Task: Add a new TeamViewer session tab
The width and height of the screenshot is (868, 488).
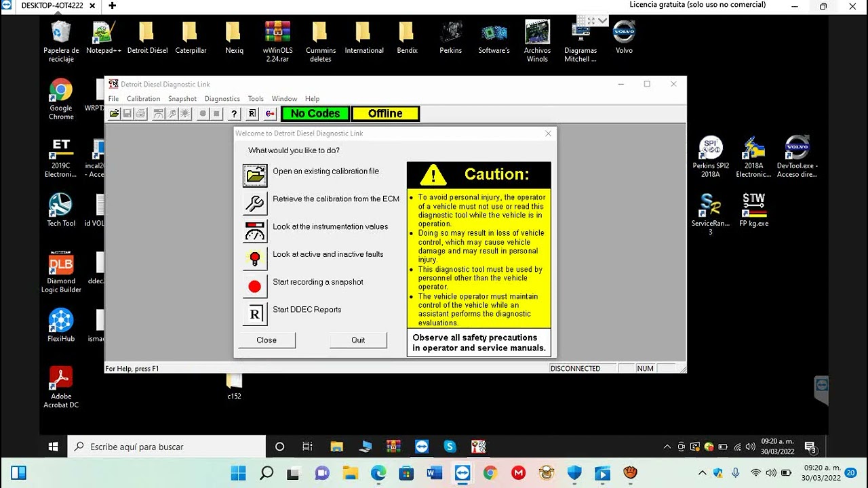Action: click(112, 5)
